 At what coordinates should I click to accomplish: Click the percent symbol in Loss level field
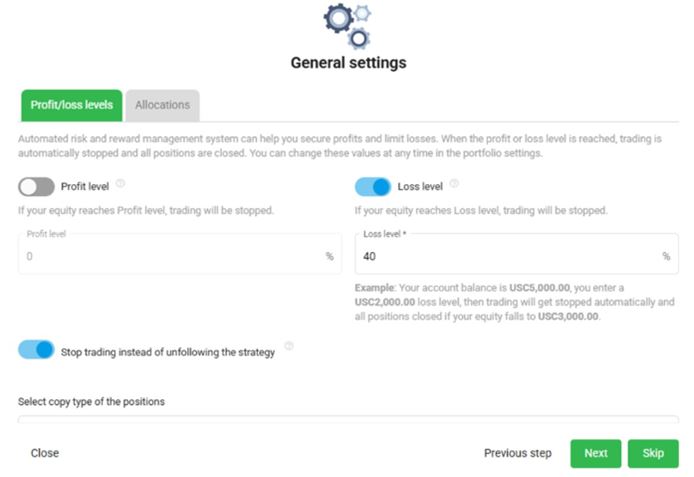[x=666, y=257]
